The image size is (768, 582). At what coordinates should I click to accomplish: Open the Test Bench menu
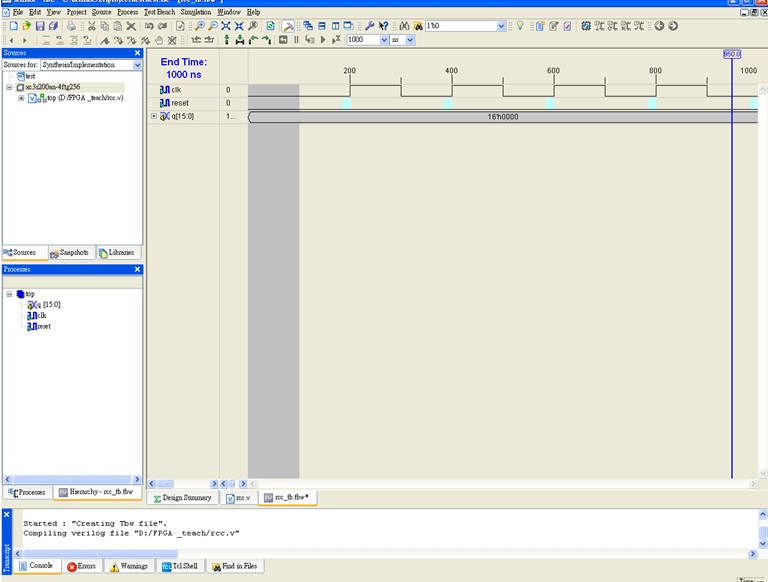(x=159, y=12)
